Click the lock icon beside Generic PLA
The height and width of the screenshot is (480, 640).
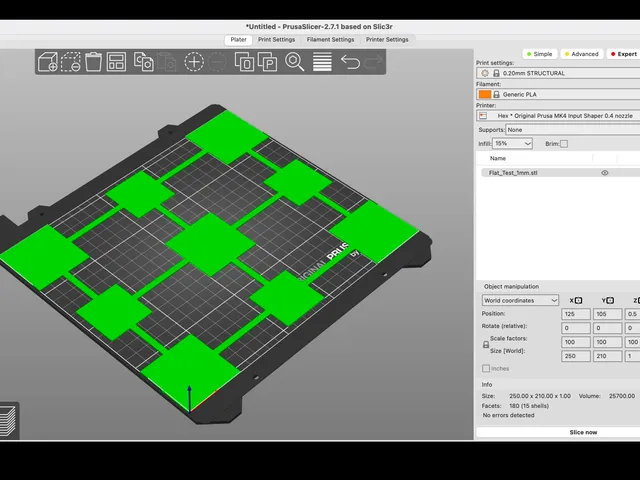pos(496,94)
